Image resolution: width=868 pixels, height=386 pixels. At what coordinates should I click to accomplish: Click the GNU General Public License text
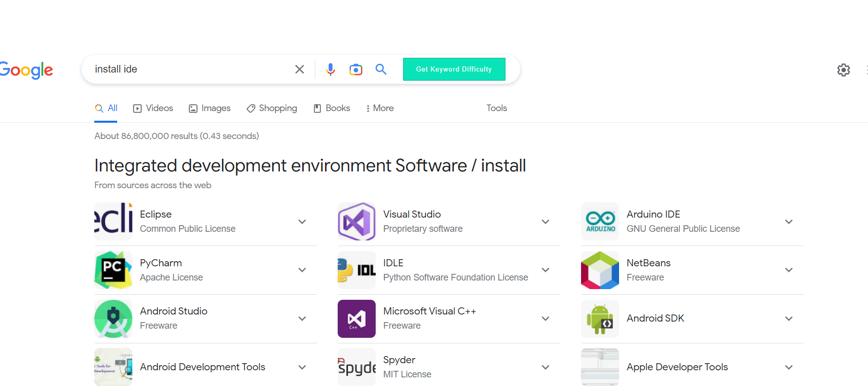click(x=683, y=229)
